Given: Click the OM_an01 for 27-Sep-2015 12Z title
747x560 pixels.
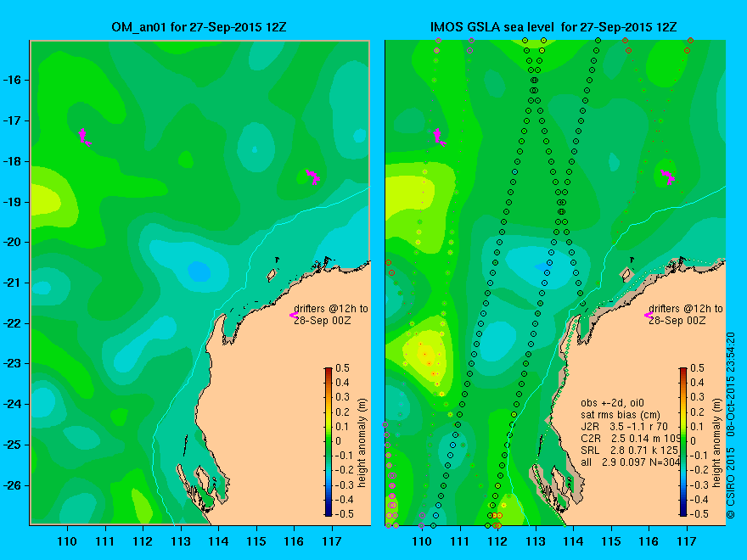Looking at the screenshot, I should [199, 27].
